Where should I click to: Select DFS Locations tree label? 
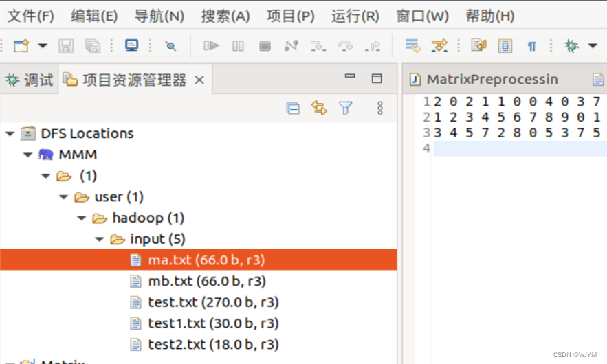click(x=87, y=133)
